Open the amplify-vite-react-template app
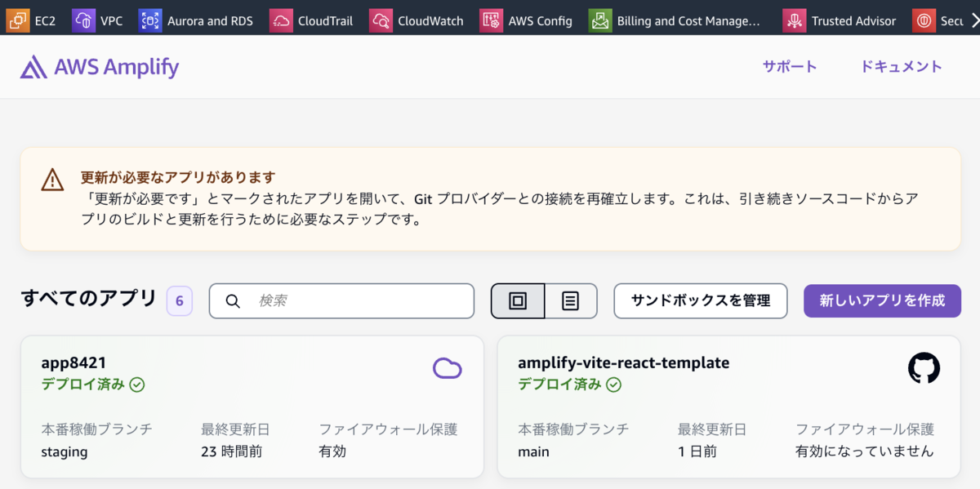Image resolution: width=980 pixels, height=489 pixels. pos(623,362)
